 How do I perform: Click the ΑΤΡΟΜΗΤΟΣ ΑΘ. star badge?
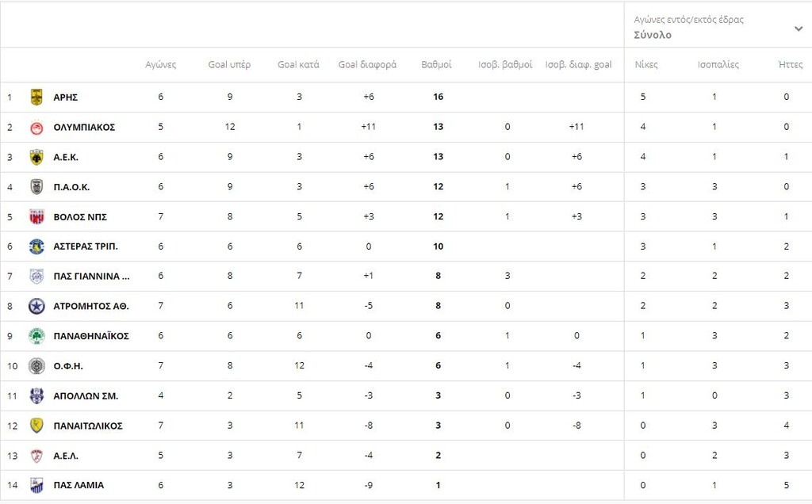click(x=36, y=306)
